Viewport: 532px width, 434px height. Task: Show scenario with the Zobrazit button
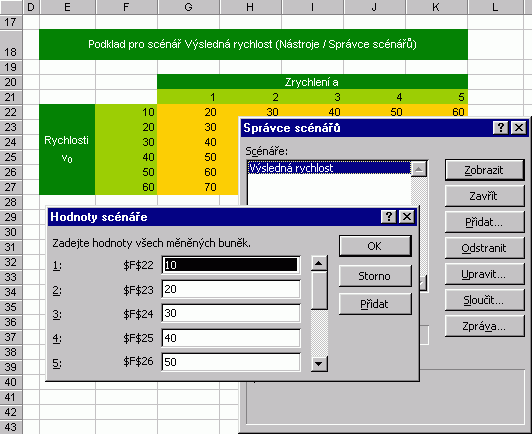(x=484, y=170)
